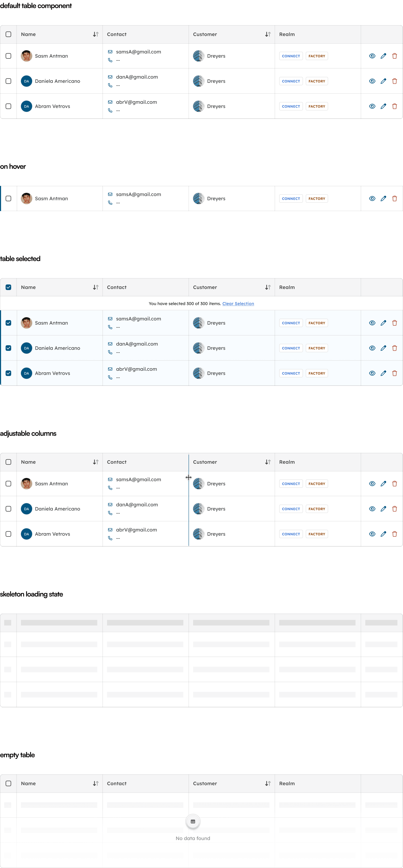Screen dimensions: 403x868
Task: Click trash icon in on hover row
Action: pyautogui.click(x=394, y=198)
